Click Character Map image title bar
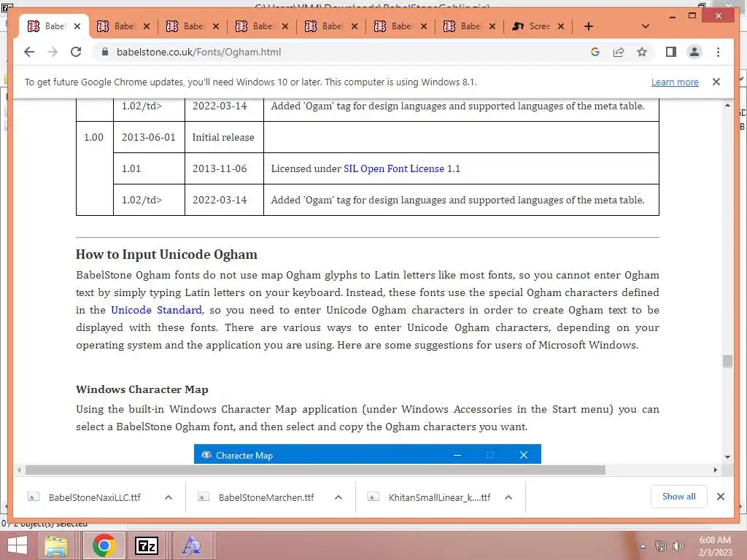 [367, 455]
